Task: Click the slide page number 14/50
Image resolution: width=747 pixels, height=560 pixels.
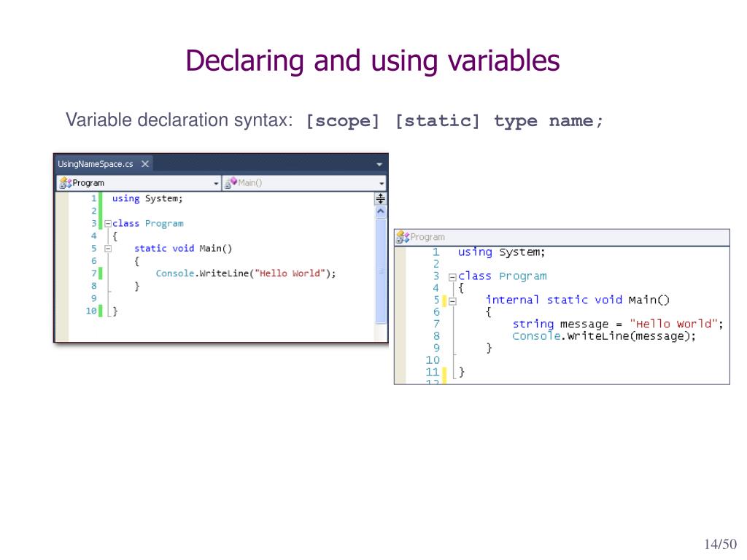Action: (x=720, y=544)
